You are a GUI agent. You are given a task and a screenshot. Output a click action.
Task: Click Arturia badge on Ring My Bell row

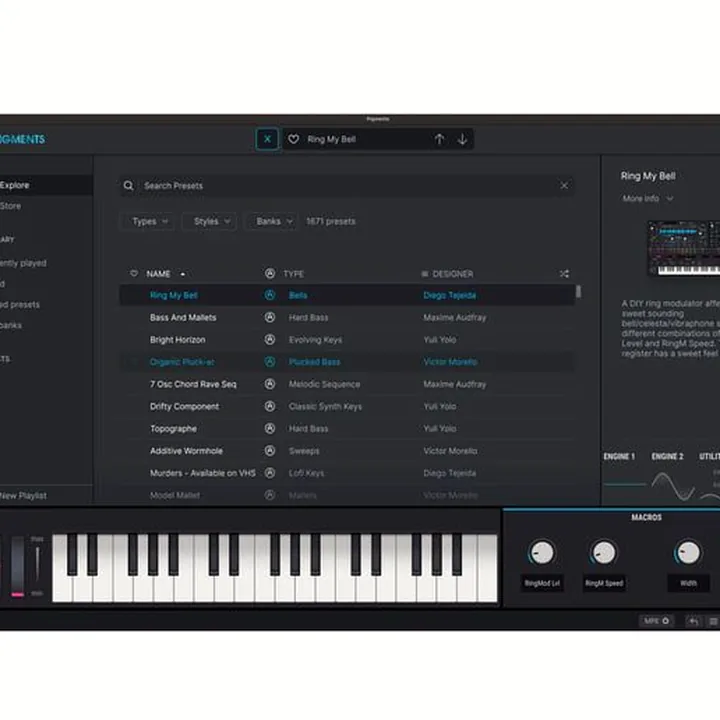[270, 295]
